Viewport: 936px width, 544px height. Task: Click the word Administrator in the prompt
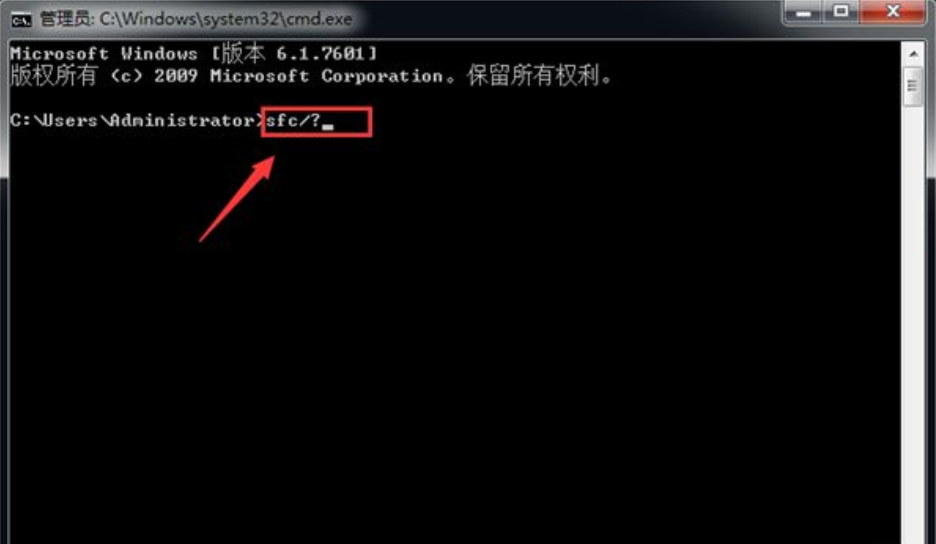(x=183, y=121)
